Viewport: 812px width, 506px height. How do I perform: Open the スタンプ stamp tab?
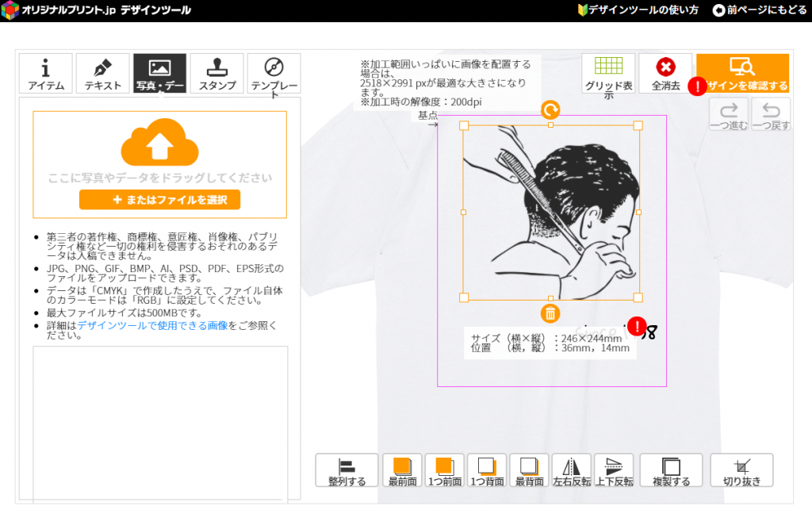217,73
